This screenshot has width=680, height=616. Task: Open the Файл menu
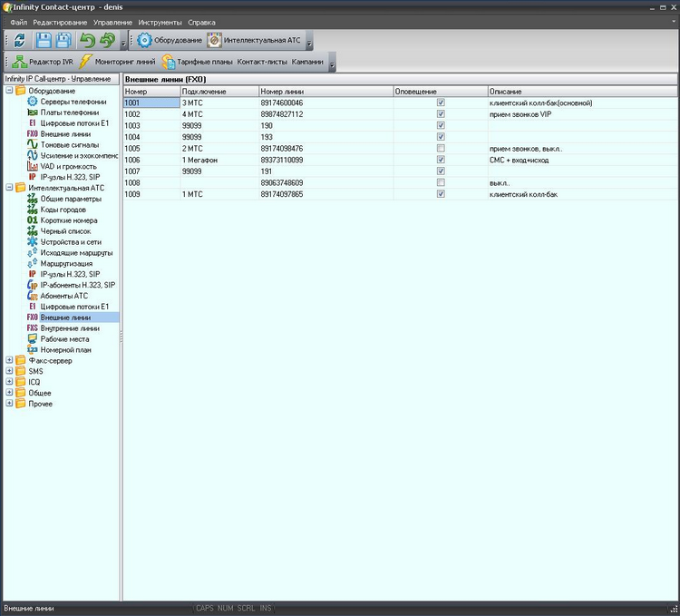pos(19,23)
